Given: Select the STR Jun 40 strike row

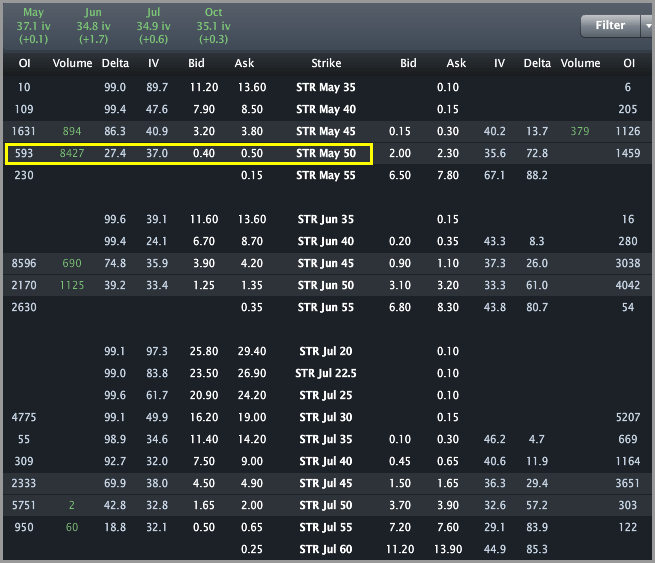Looking at the screenshot, I should pyautogui.click(x=328, y=241).
